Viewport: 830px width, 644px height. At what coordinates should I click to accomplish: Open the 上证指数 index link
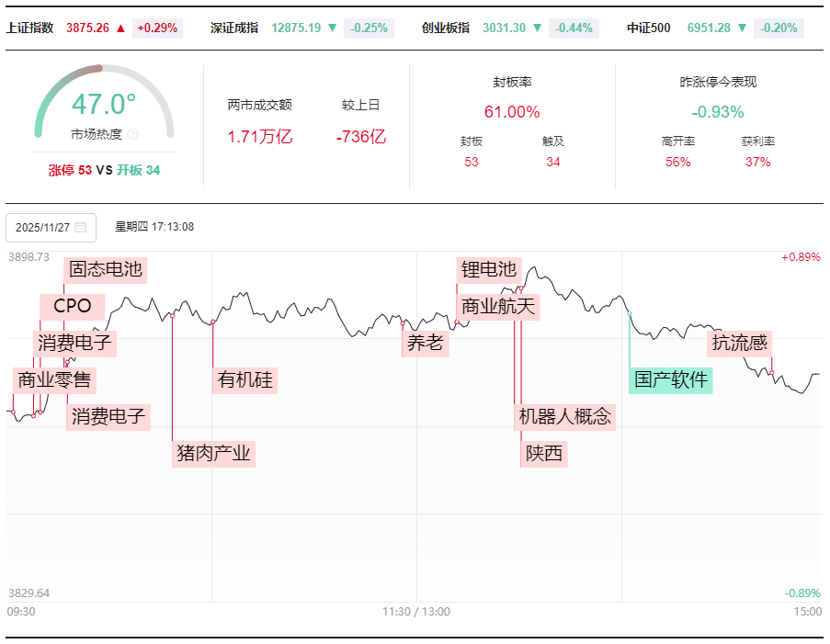click(x=29, y=28)
